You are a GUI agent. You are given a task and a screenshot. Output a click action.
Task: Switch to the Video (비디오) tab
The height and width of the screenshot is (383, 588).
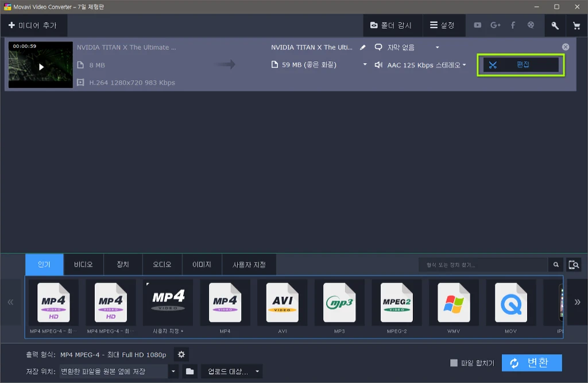(83, 265)
